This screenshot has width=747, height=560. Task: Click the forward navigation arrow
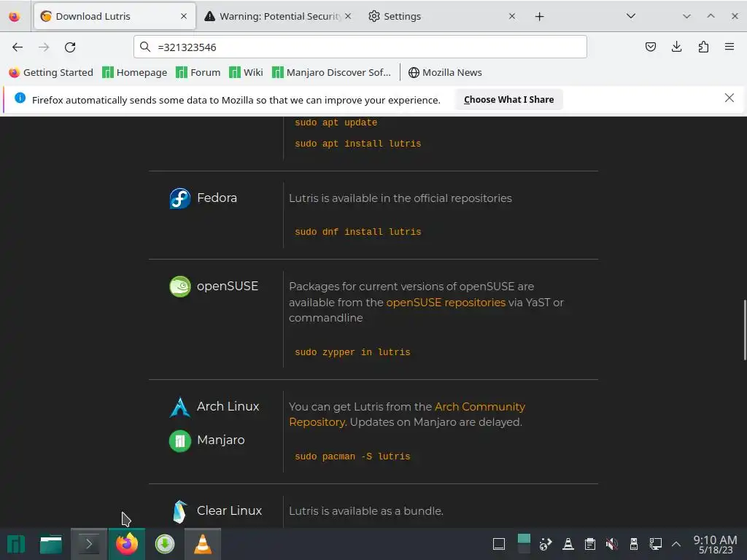(x=44, y=47)
